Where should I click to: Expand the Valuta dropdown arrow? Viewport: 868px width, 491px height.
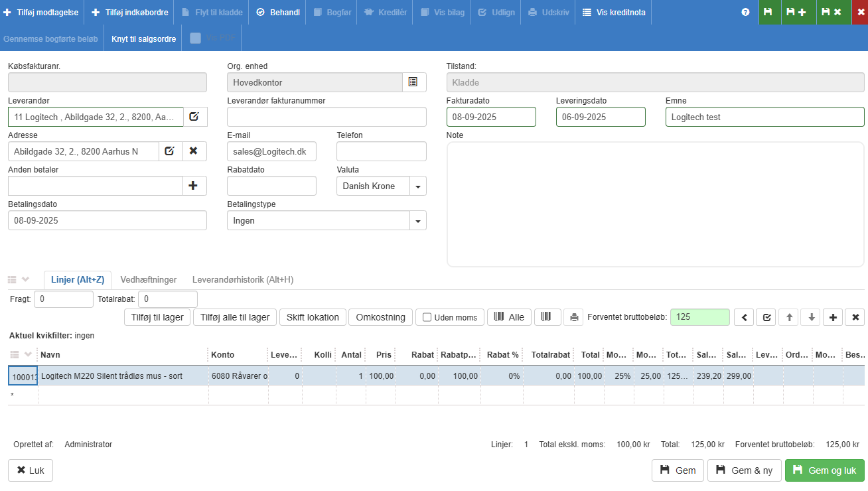(x=418, y=186)
